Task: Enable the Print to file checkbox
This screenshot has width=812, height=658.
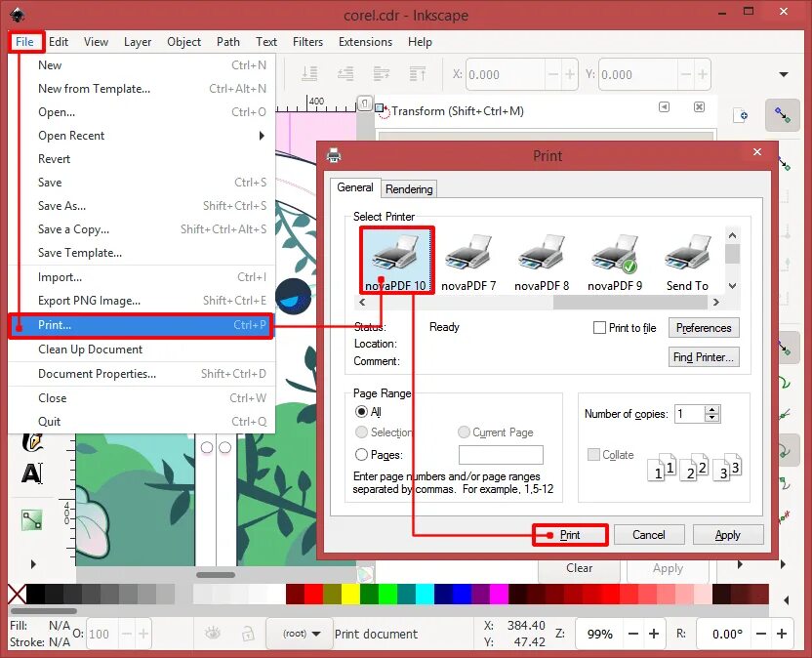Action: 599,327
